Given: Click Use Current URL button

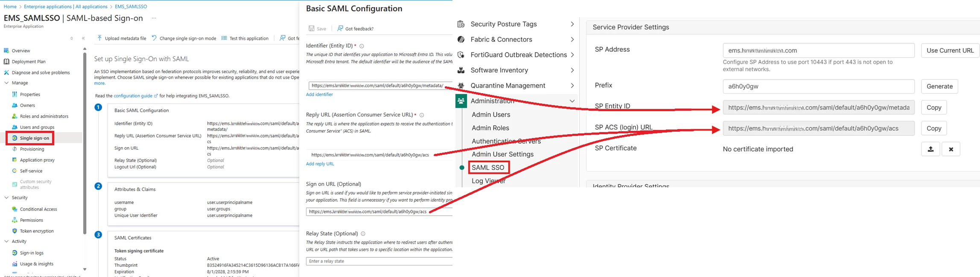Looking at the screenshot, I should pyautogui.click(x=950, y=50).
